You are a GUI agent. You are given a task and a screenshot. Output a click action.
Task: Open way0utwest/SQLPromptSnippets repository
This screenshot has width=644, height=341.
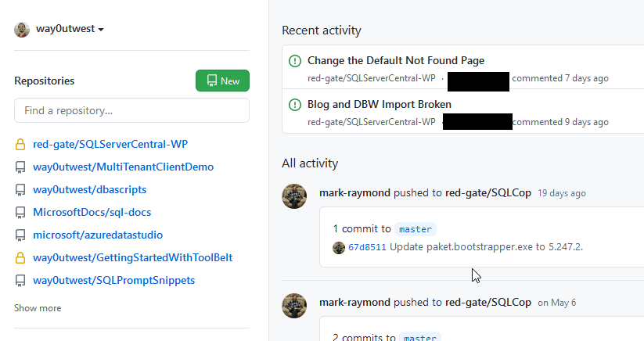[113, 280]
